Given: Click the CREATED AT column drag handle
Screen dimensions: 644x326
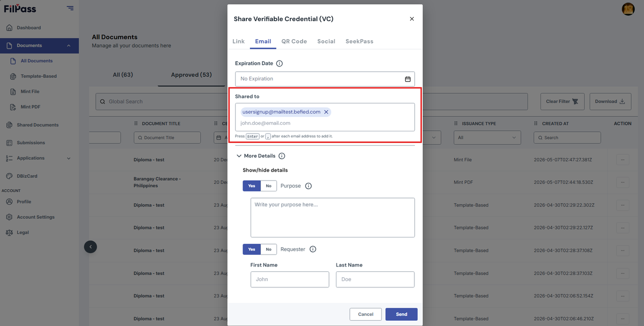Looking at the screenshot, I should 536,124.
